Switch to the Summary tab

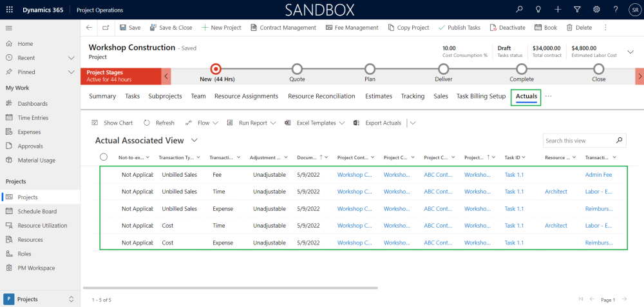[102, 96]
